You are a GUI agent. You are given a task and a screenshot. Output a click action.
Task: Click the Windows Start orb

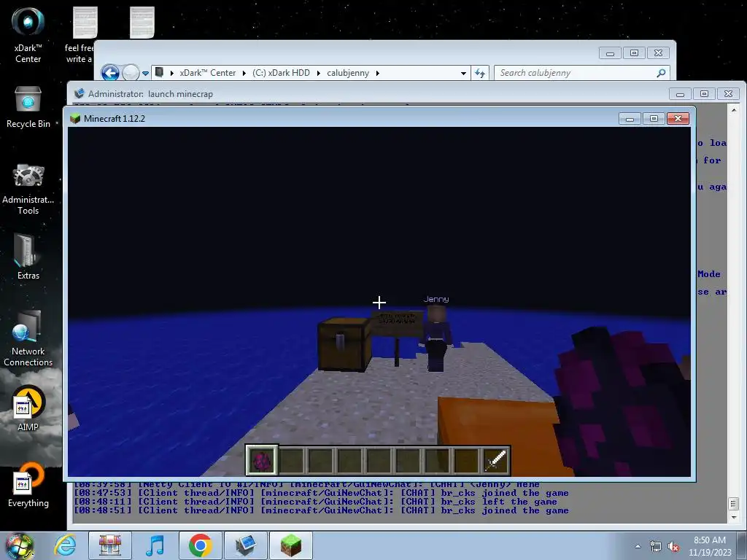pyautogui.click(x=19, y=545)
